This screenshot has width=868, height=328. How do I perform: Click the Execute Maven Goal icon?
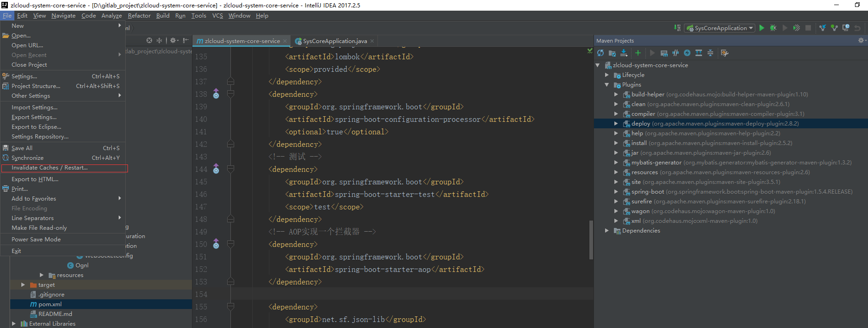664,53
